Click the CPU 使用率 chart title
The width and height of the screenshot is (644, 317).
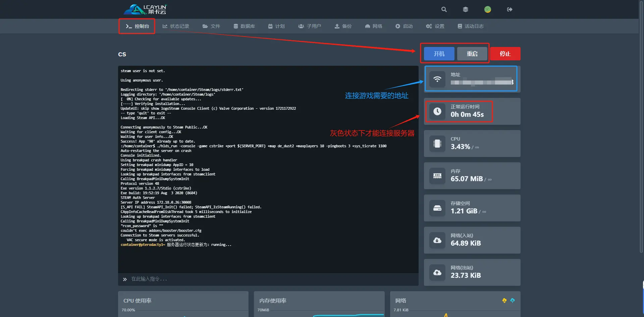click(x=137, y=301)
